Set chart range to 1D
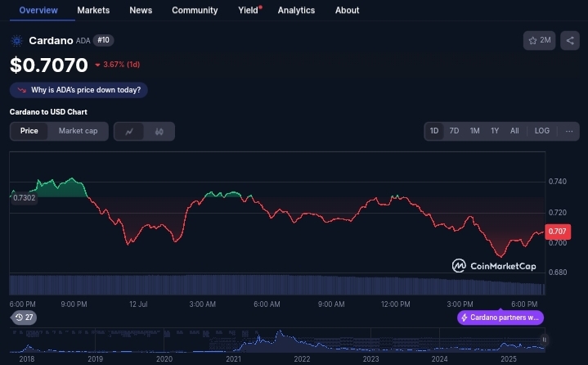 [434, 131]
